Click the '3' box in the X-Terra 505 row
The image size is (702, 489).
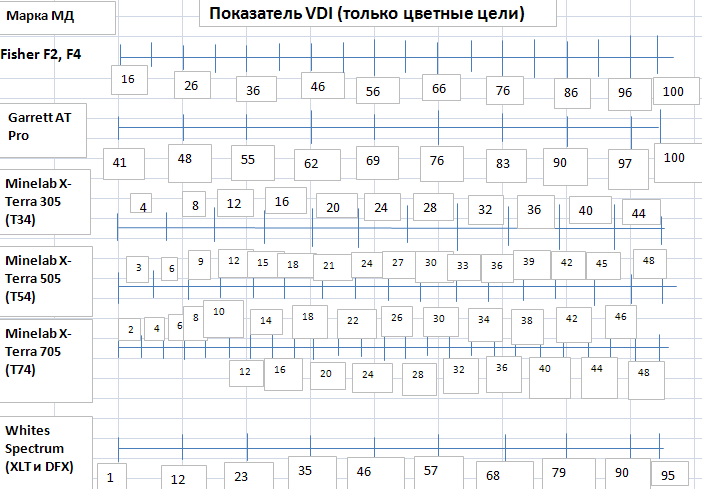coord(137,269)
